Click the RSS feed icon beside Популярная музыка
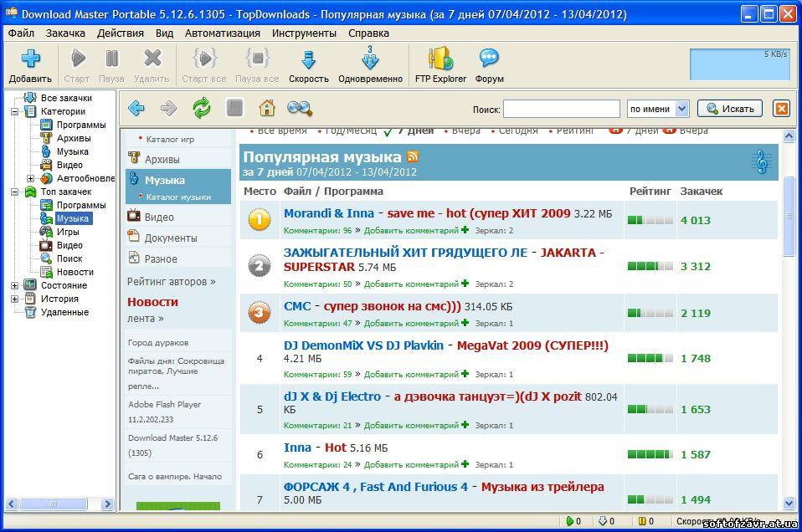This screenshot has height=532, width=802. pyautogui.click(x=412, y=156)
